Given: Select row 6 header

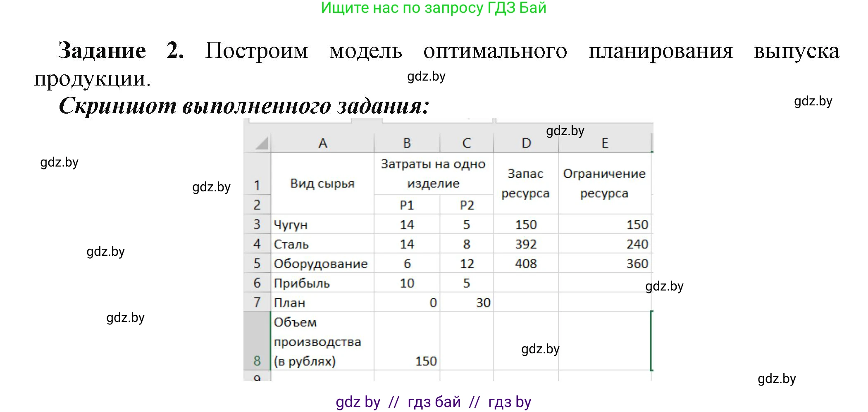Looking at the screenshot, I should pyautogui.click(x=257, y=283).
